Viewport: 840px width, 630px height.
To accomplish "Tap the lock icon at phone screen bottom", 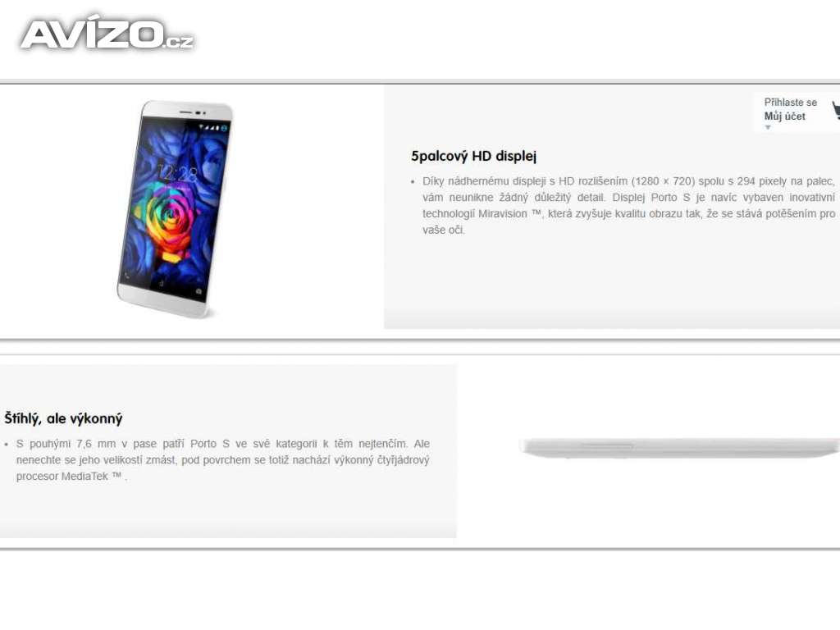I will click(x=162, y=281).
